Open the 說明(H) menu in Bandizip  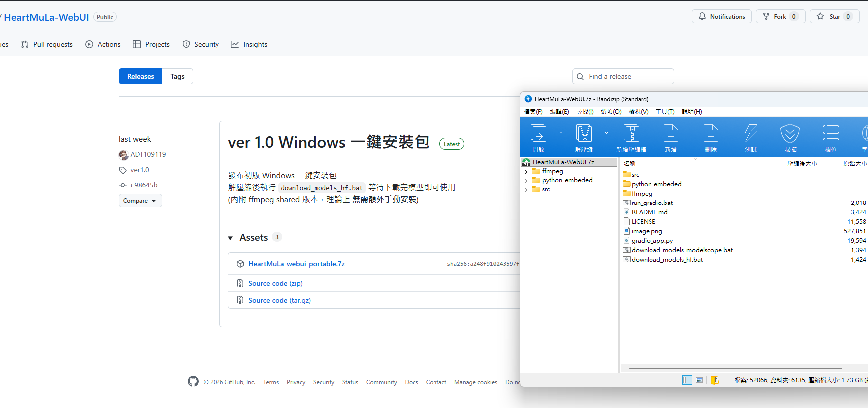point(692,112)
